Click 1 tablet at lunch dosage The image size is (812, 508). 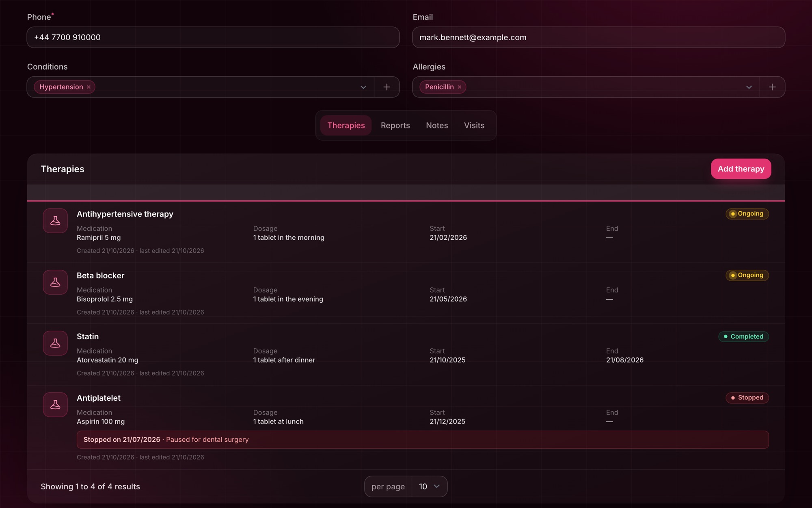tap(279, 421)
